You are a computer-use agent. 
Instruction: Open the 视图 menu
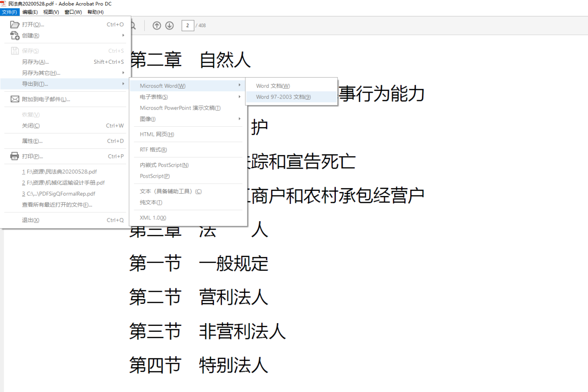(51, 12)
